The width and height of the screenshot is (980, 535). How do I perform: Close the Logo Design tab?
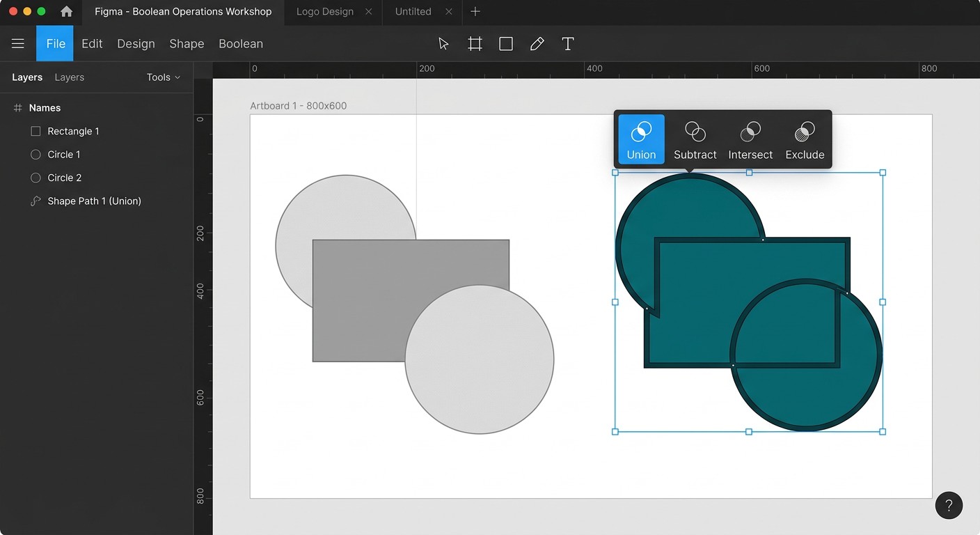click(x=369, y=12)
